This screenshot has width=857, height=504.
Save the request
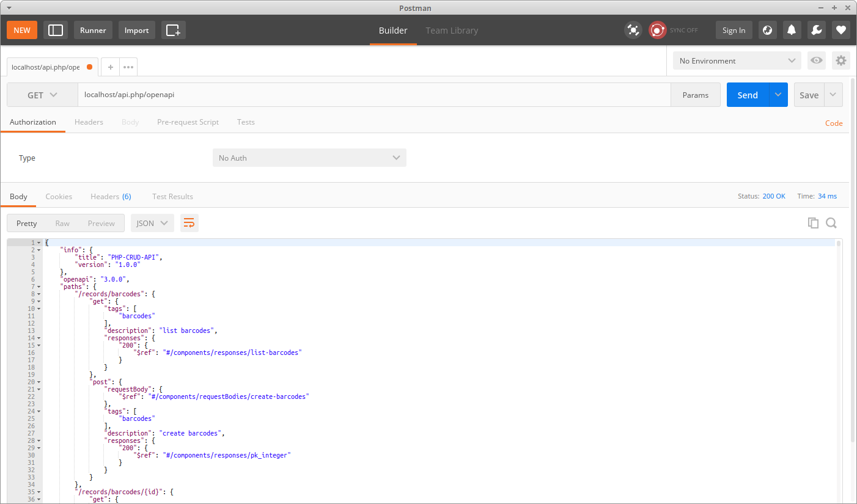pos(809,95)
